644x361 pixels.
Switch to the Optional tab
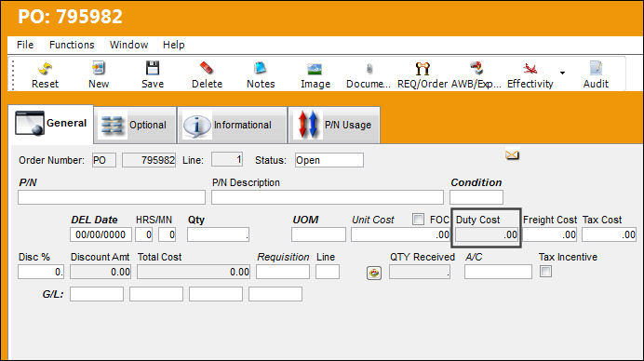pyautogui.click(x=135, y=125)
